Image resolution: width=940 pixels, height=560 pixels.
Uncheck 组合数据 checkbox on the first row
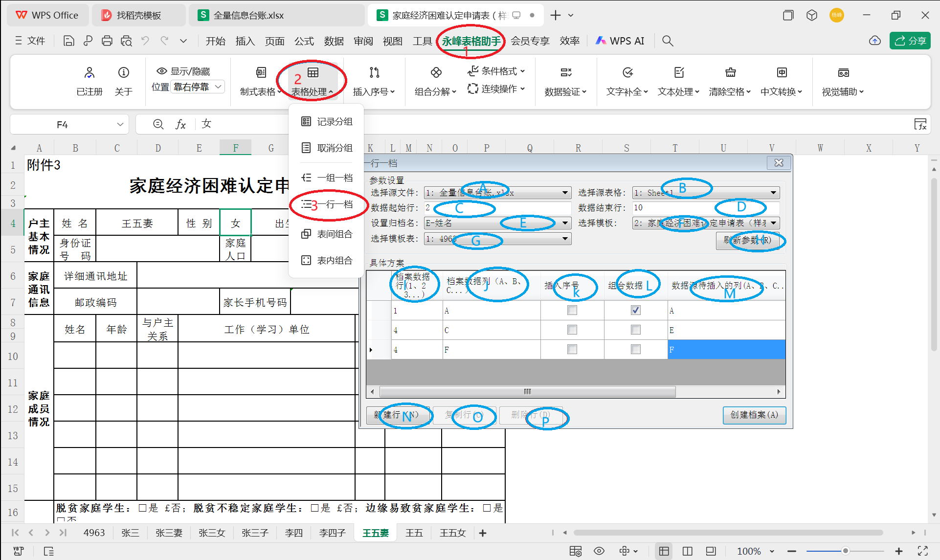click(x=635, y=310)
